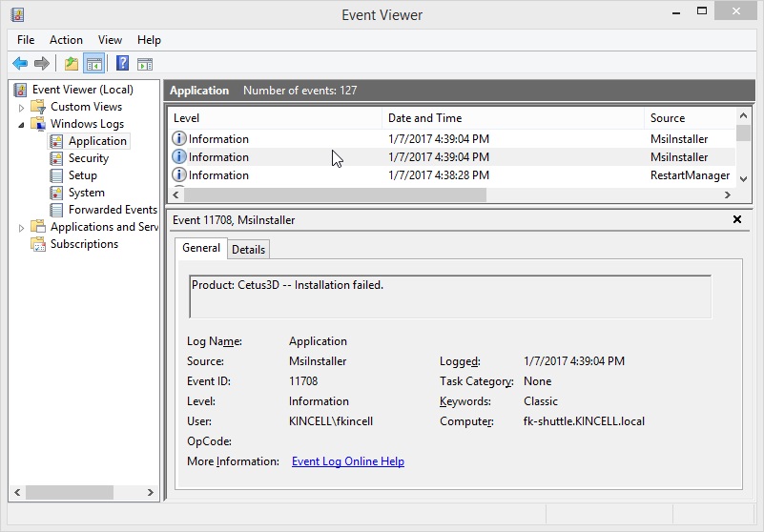Toggle the Show/Hide Console Tree icon
The image size is (764, 532).
point(94,63)
